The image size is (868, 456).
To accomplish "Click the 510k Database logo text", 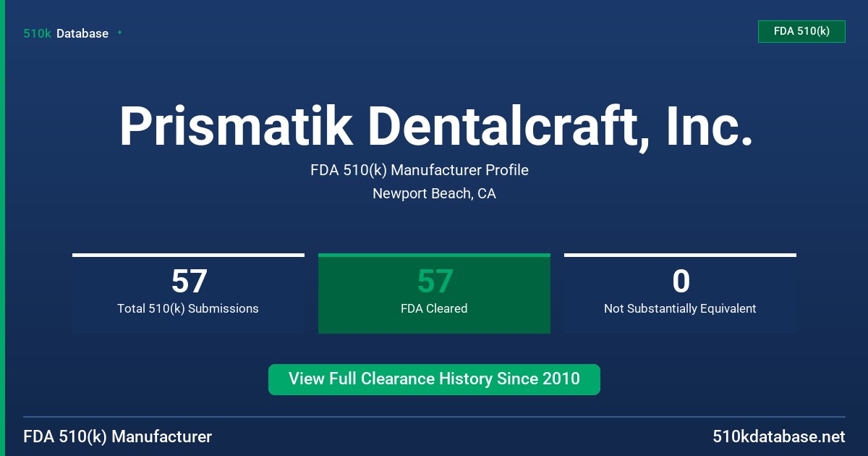I will (66, 33).
